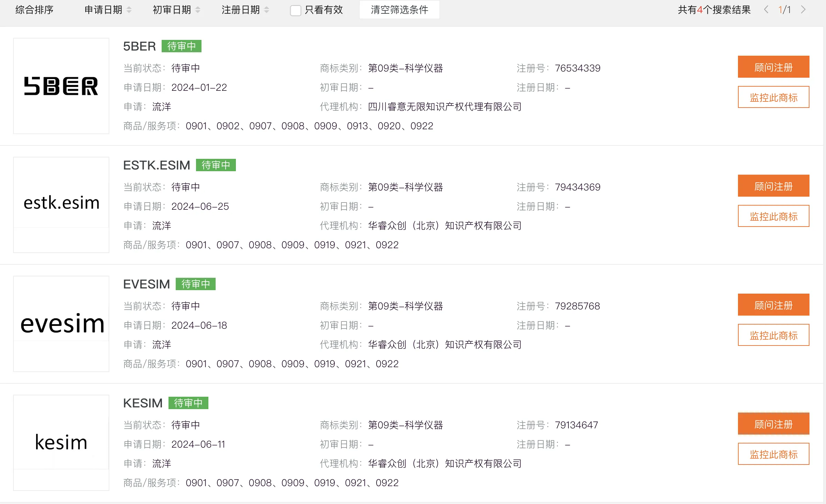This screenshot has width=826, height=504.
Task: Open the KESIM trademark title link
Action: coord(143,403)
